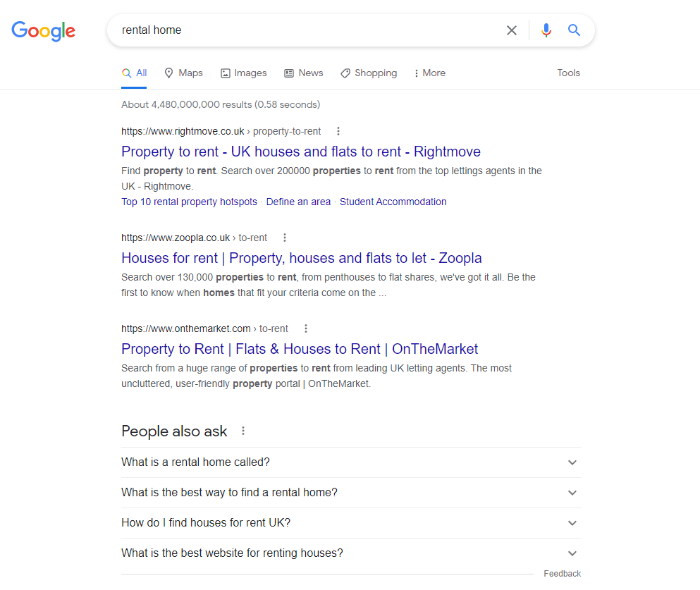Show search Tools
This screenshot has height=590, width=700.
(568, 73)
